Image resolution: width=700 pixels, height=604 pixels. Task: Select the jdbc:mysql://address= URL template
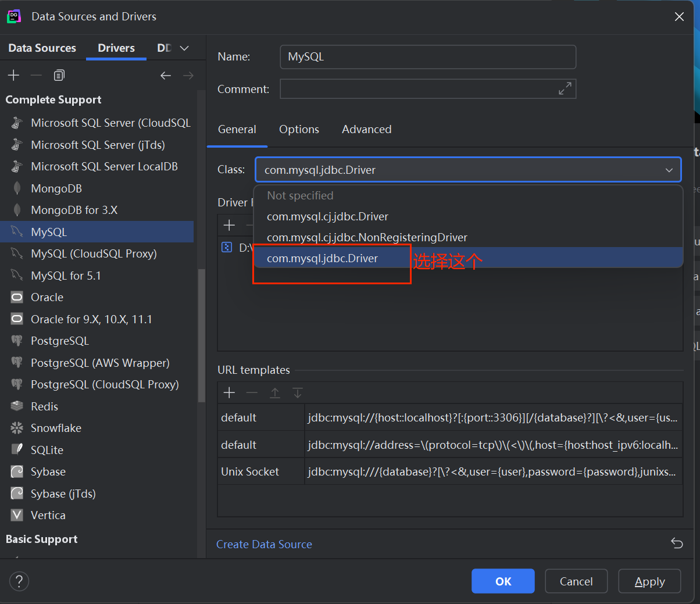(450, 445)
